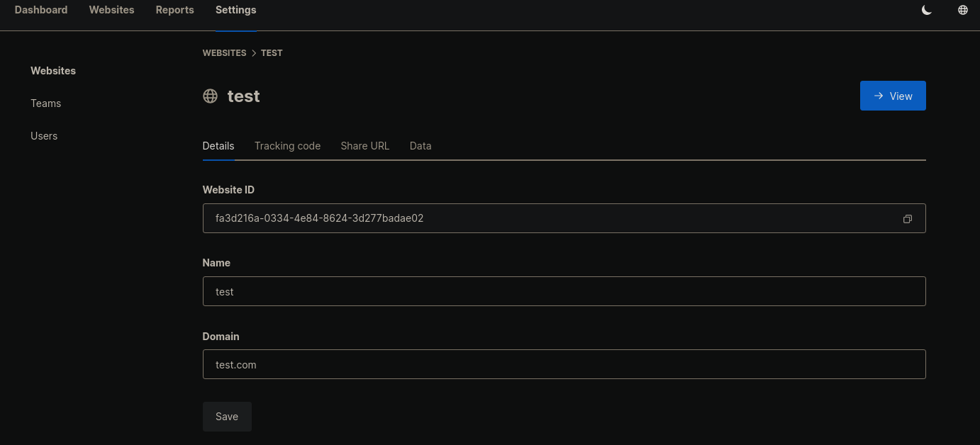Click the arrow icon in View button

879,96
